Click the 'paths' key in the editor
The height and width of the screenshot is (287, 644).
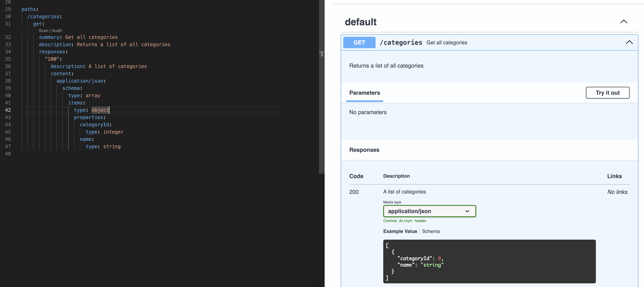pyautogui.click(x=29, y=9)
